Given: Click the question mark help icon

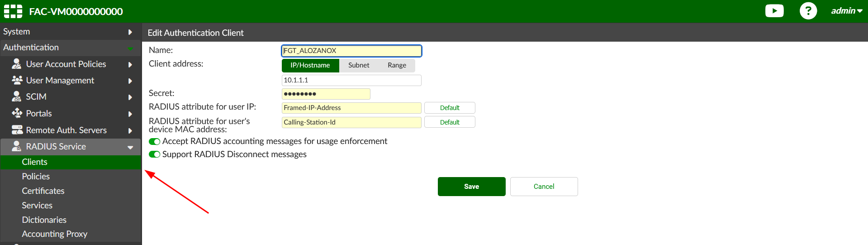Looking at the screenshot, I should point(808,11).
